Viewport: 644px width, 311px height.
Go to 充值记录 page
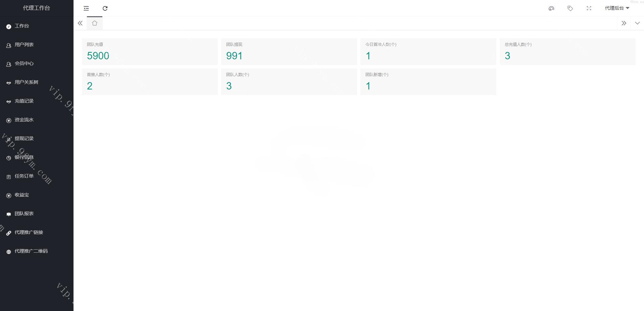click(24, 101)
